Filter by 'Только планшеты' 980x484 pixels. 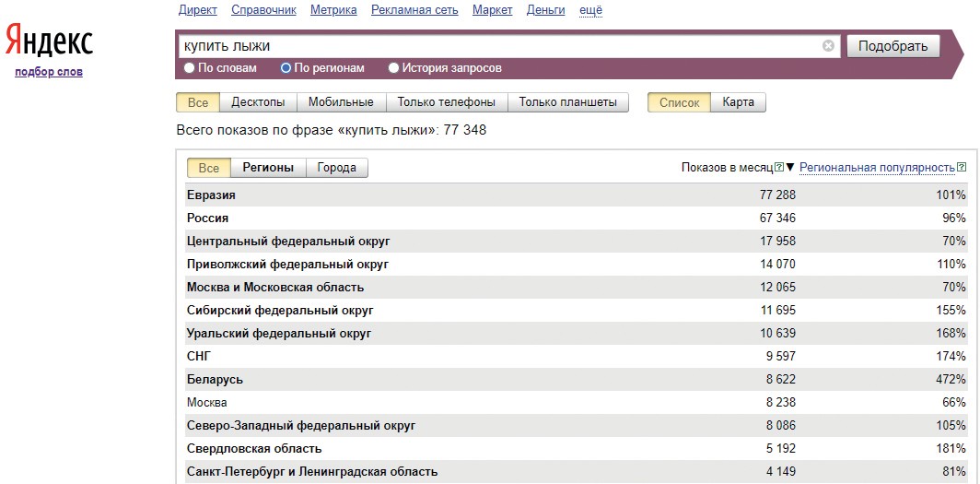click(x=567, y=102)
